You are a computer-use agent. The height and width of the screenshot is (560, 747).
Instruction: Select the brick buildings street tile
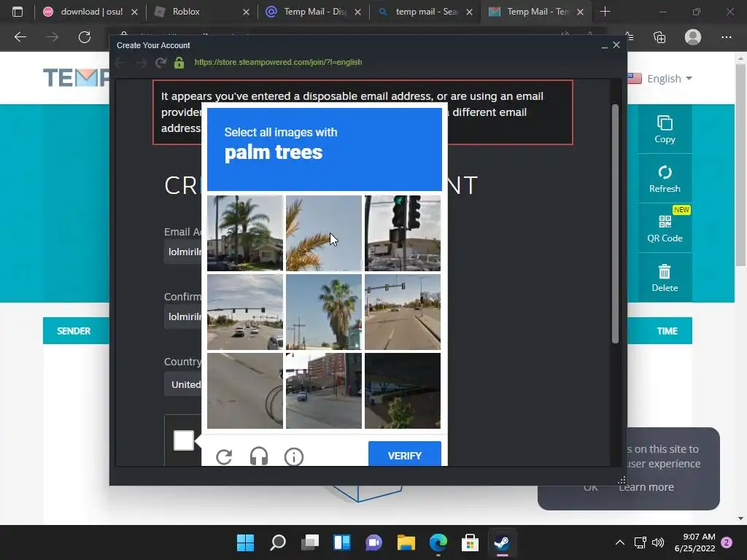[x=323, y=391]
